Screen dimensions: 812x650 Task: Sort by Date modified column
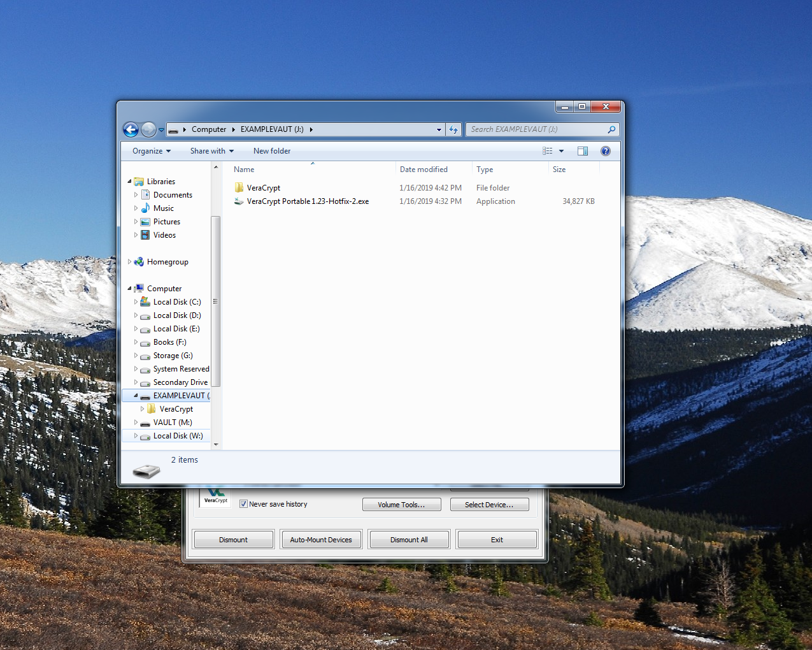click(424, 170)
